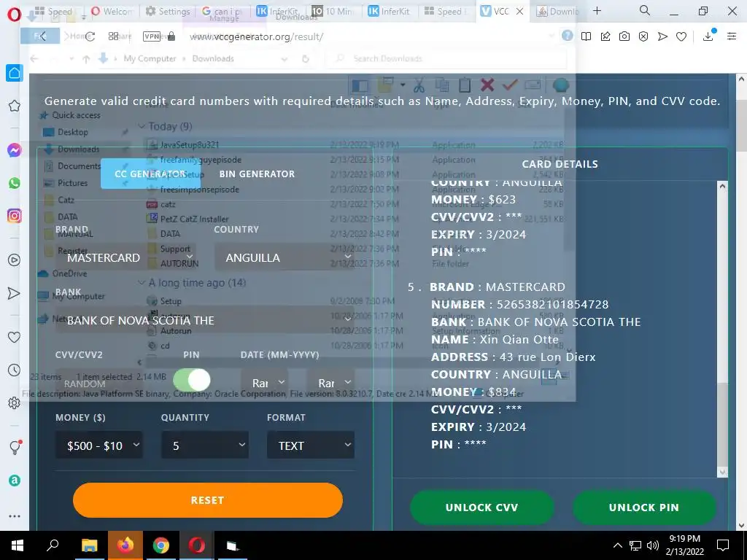Switch to the CC GENERATOR tab
Viewport: 747px width, 560px height.
[x=150, y=174]
